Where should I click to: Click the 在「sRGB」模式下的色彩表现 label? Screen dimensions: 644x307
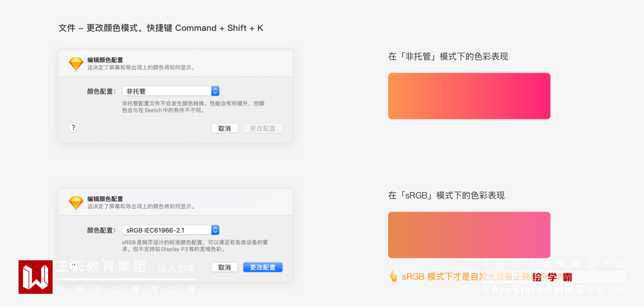coord(446,196)
